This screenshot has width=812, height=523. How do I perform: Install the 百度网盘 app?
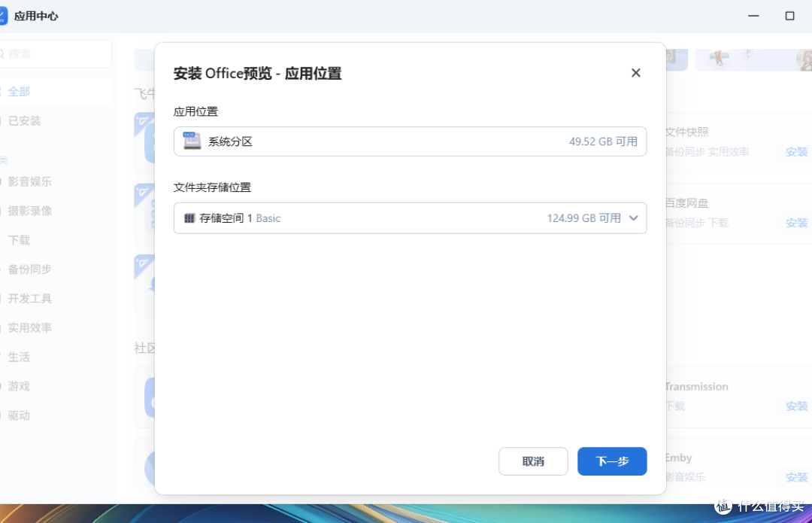[796, 223]
